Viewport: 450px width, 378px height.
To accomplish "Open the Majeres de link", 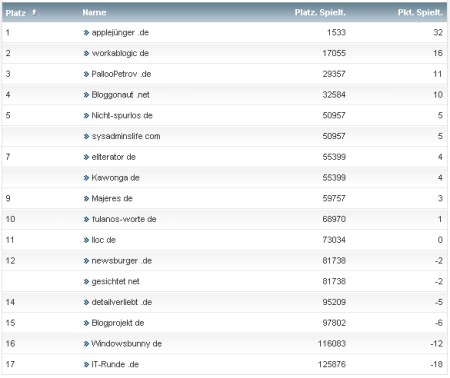I will (112, 199).
